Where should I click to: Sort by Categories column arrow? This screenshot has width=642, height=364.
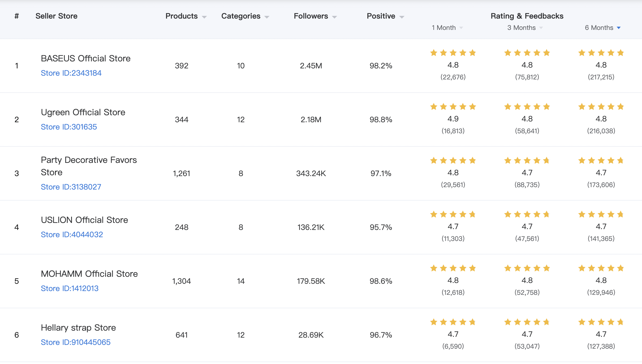[x=267, y=17]
